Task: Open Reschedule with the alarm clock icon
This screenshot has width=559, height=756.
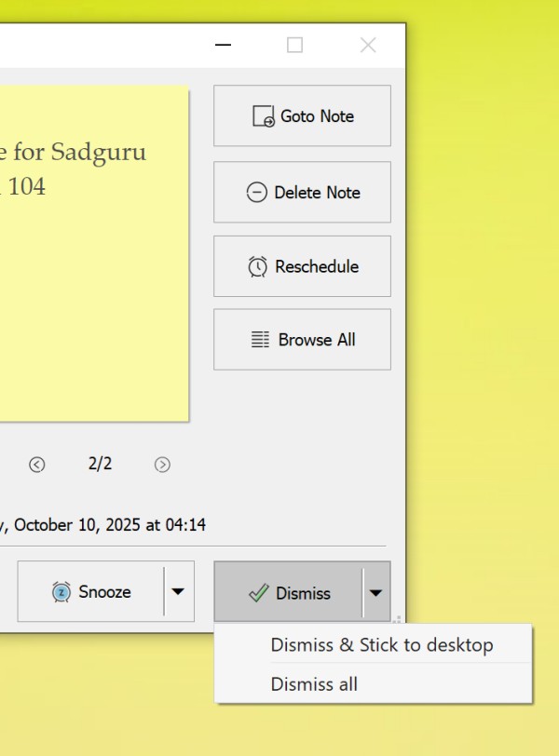Action: 302,266
